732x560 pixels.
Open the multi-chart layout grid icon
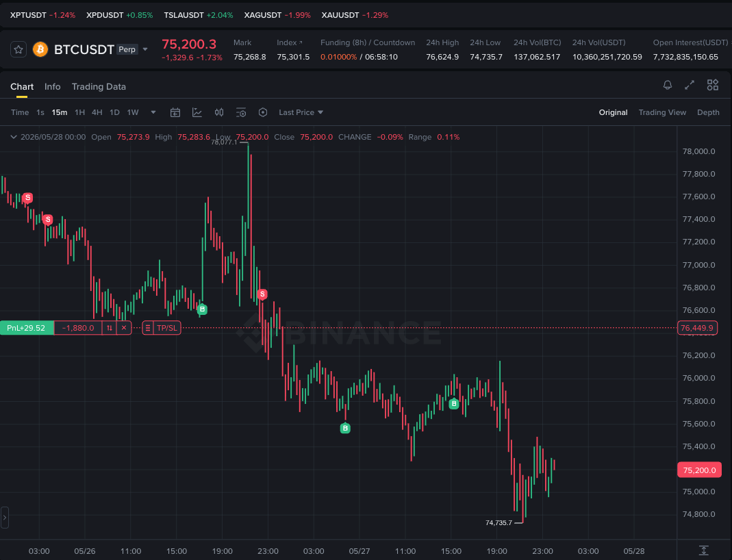pos(712,85)
